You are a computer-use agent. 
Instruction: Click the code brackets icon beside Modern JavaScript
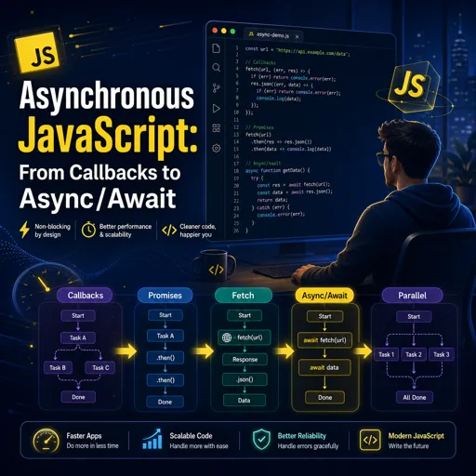(370, 440)
